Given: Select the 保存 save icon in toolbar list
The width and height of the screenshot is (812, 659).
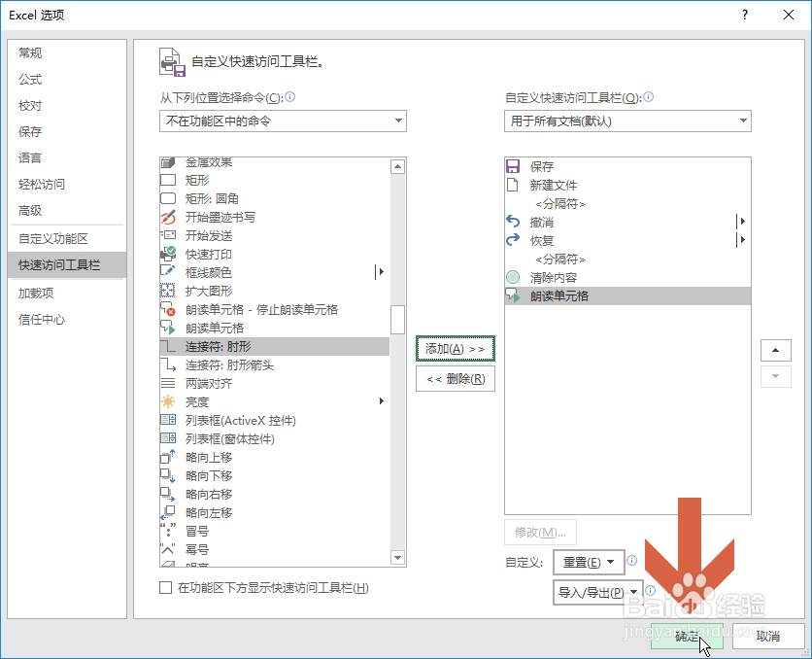Looking at the screenshot, I should 513,166.
